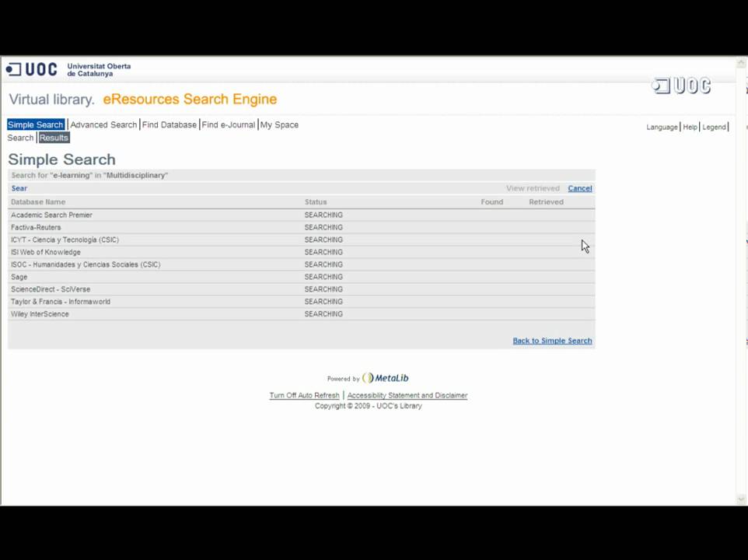Click the Sage database row

click(302, 277)
